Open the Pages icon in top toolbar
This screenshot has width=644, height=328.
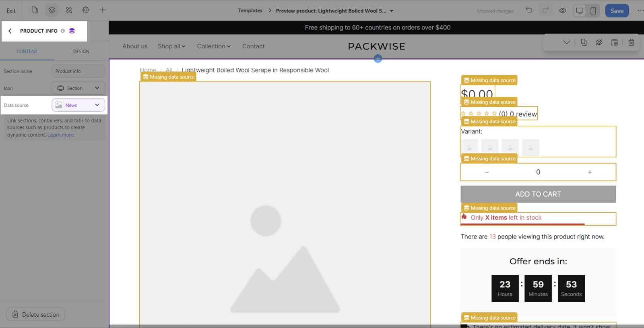tap(35, 10)
